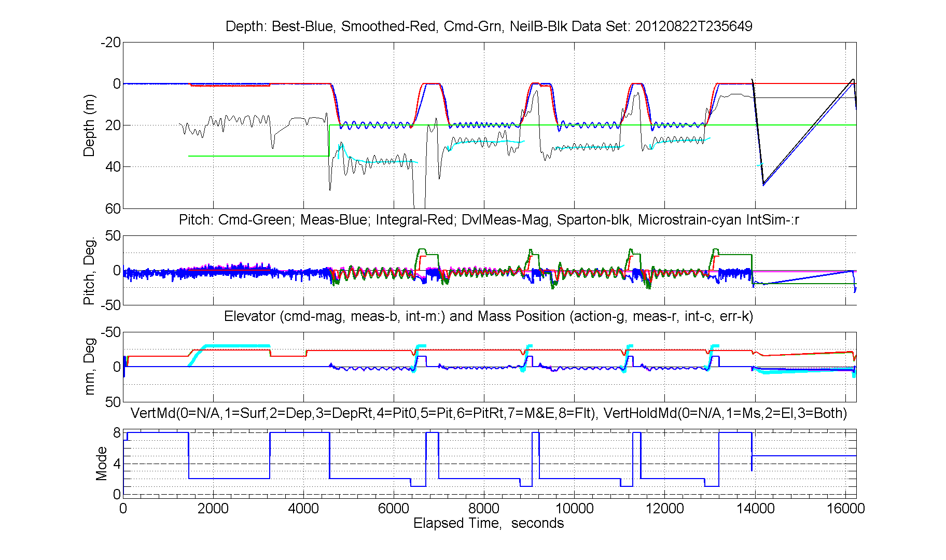Click the 'mm, Deg' y-axis label
This screenshot has width=946, height=560.
89,367
